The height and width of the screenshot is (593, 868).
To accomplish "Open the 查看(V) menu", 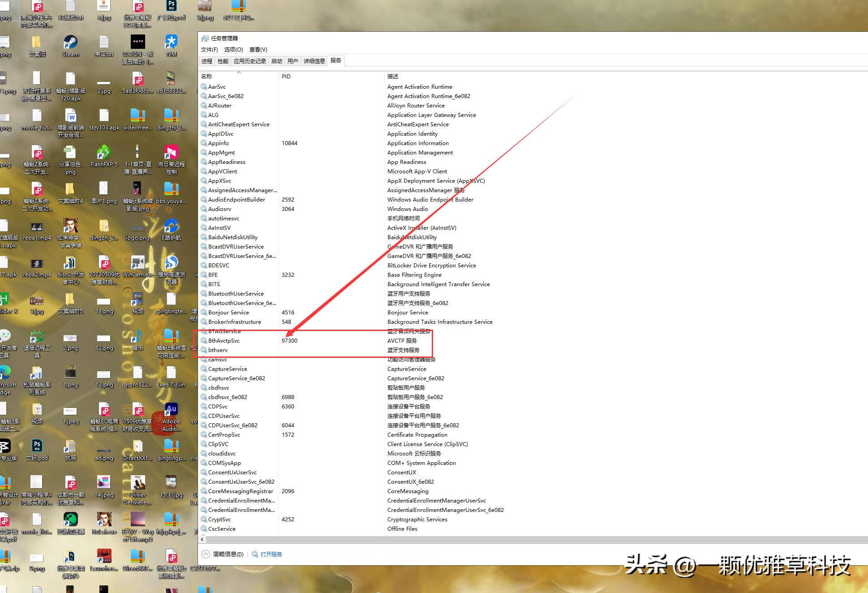I will pos(258,50).
